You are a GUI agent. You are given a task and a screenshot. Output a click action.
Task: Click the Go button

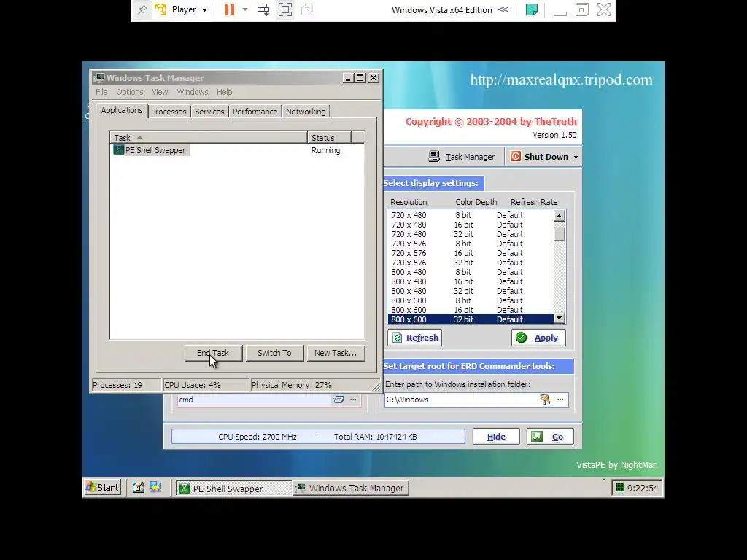pyautogui.click(x=550, y=437)
